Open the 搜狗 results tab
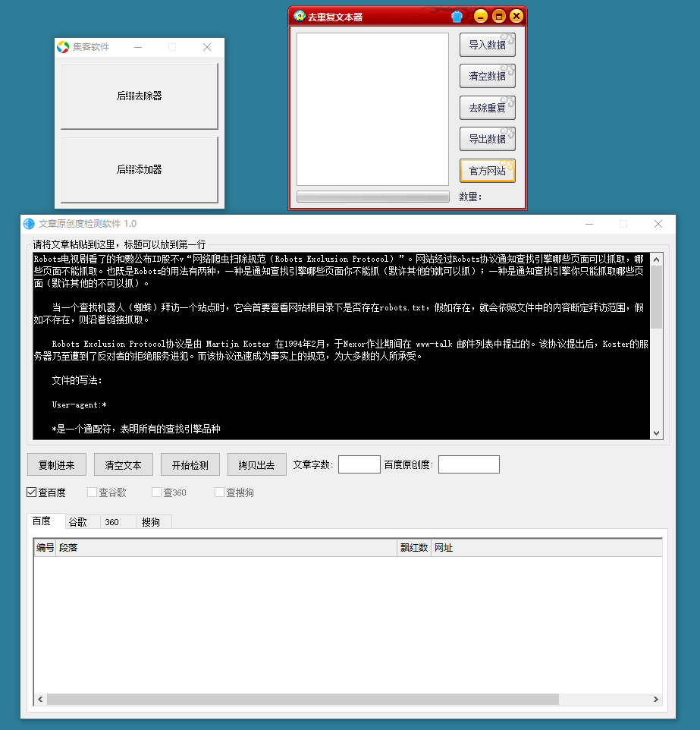This screenshot has height=730, width=700. point(151,522)
